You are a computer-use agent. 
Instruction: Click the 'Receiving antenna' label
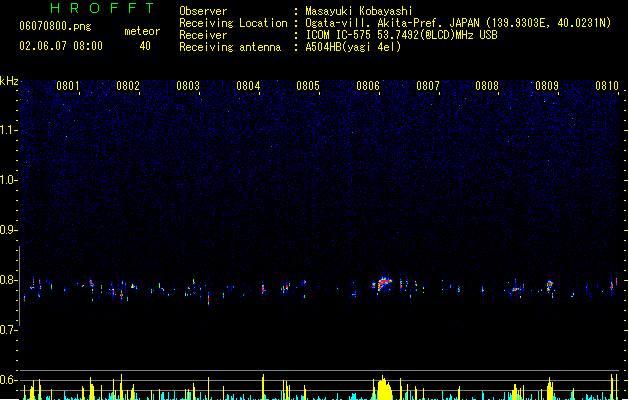point(230,47)
